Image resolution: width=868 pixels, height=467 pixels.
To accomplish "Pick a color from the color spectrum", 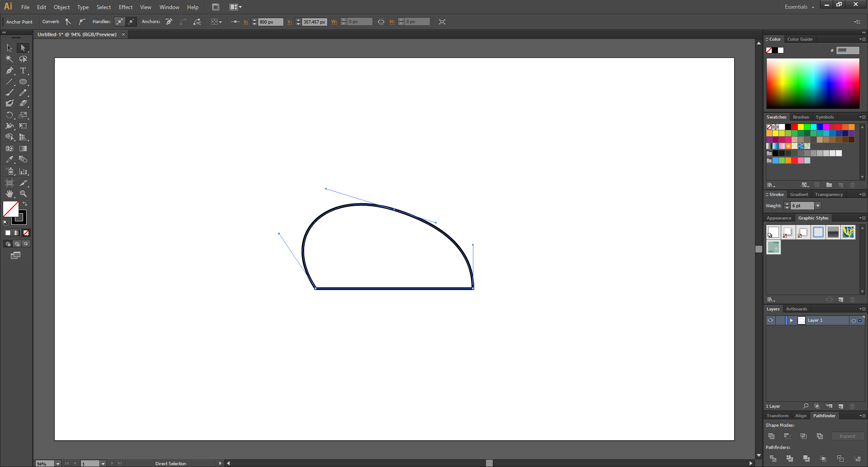I will 813,83.
